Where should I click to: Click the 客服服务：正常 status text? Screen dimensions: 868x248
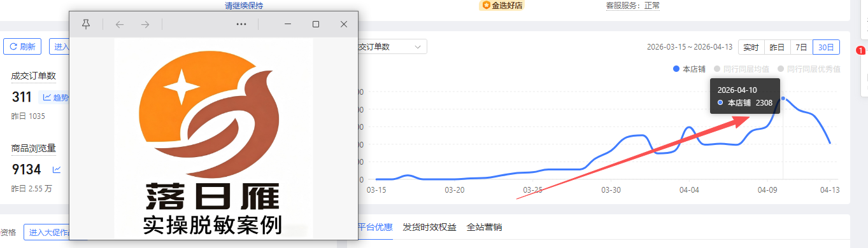pos(633,6)
